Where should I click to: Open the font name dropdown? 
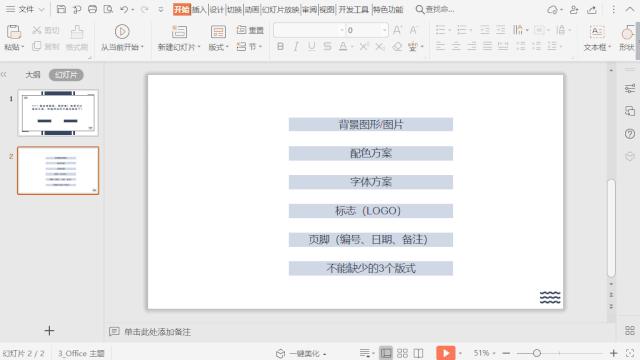tap(342, 30)
